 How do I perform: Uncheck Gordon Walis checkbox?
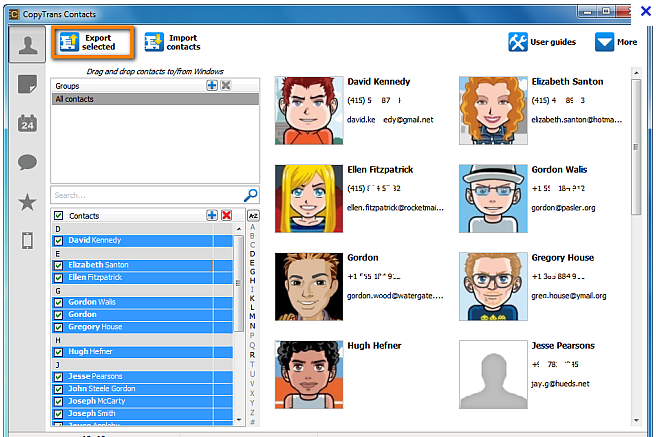click(x=59, y=302)
